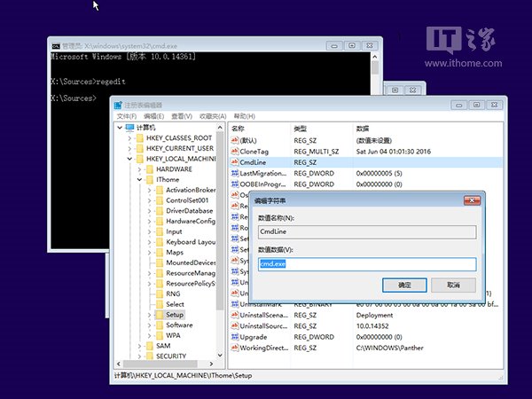Open the 文件(F) menu
Screen dimensions: 532x399
coord(127,116)
